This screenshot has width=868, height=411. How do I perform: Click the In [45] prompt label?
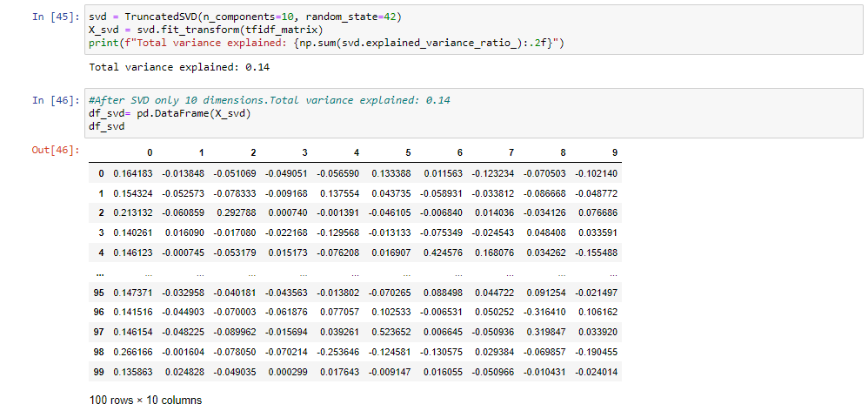coord(56,17)
